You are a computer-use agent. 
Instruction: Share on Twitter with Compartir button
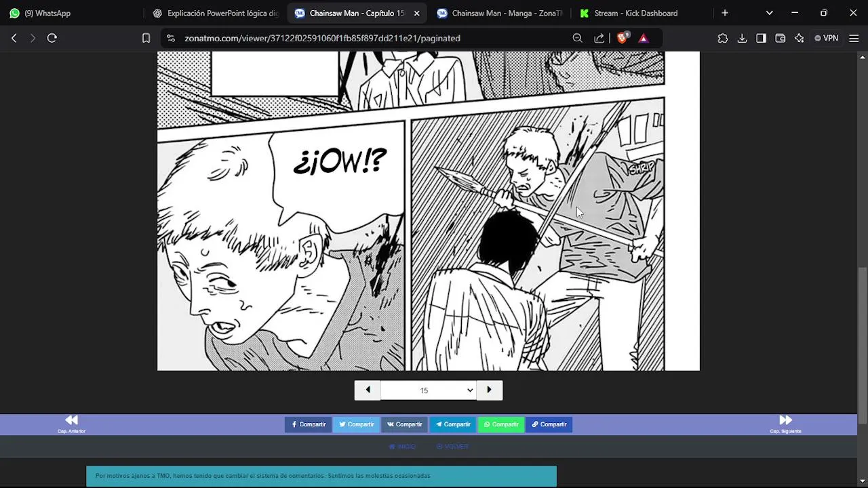coord(356,424)
